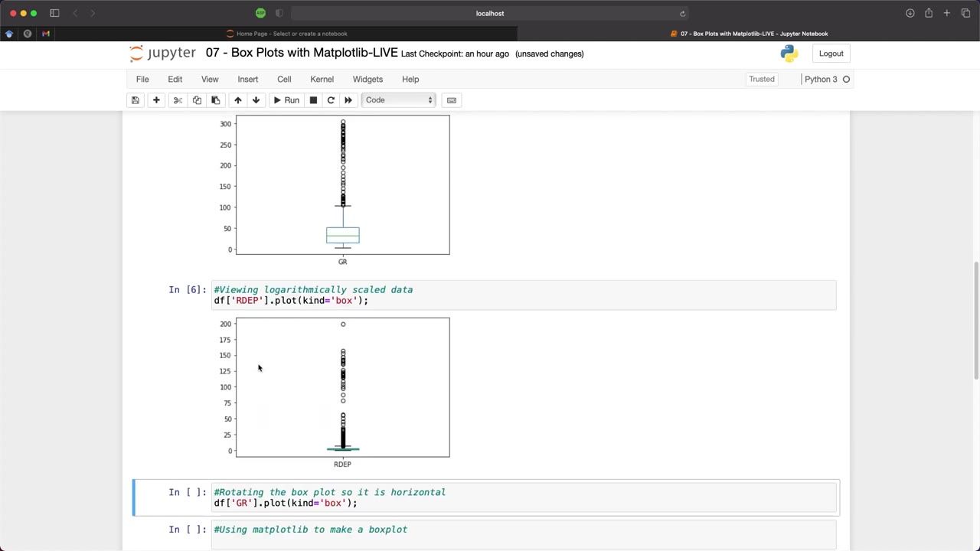Viewport: 980px width, 551px height.
Task: Insert a new cell below with the plus icon
Action: [156, 100]
